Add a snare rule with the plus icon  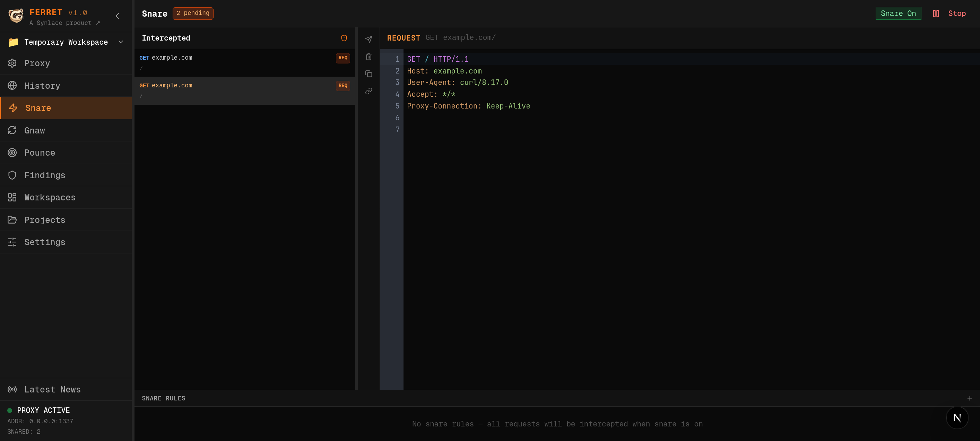(x=970, y=398)
